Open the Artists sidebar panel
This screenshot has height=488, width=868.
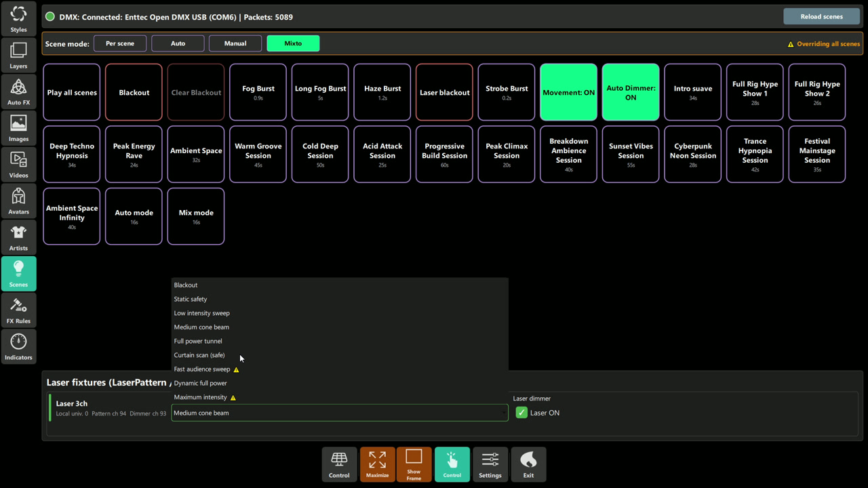(x=18, y=237)
